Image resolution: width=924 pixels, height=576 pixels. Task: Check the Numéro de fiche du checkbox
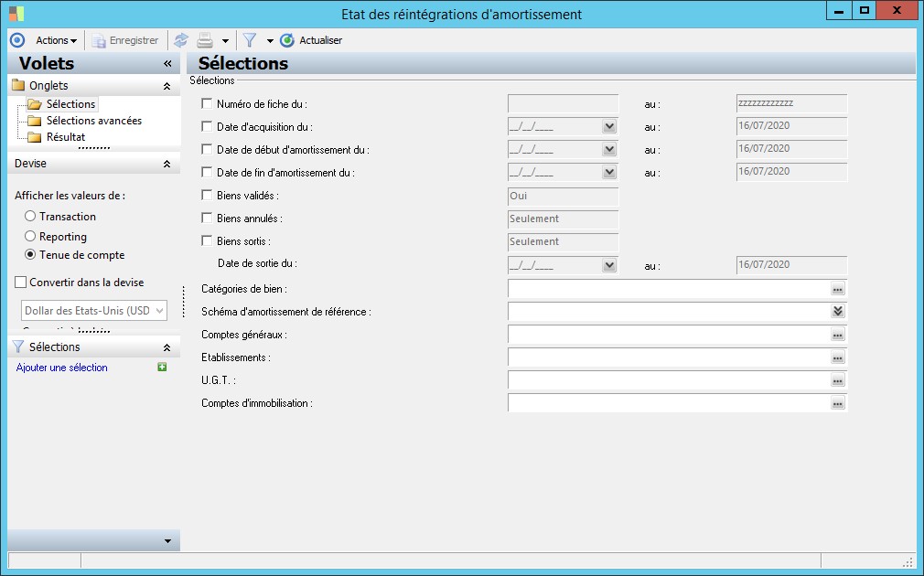pos(207,103)
